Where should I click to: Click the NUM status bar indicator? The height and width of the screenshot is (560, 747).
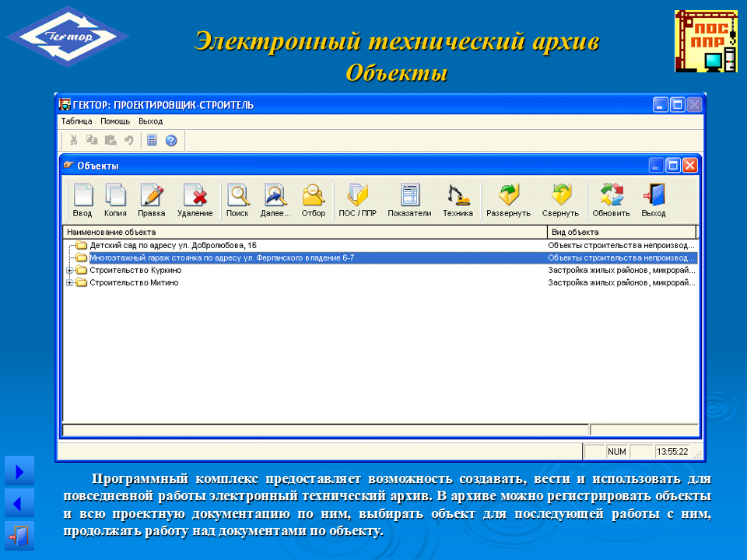tap(616, 451)
